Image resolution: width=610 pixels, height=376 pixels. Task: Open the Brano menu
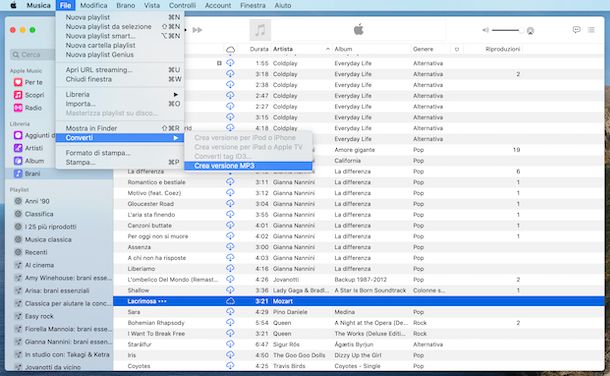(126, 5)
